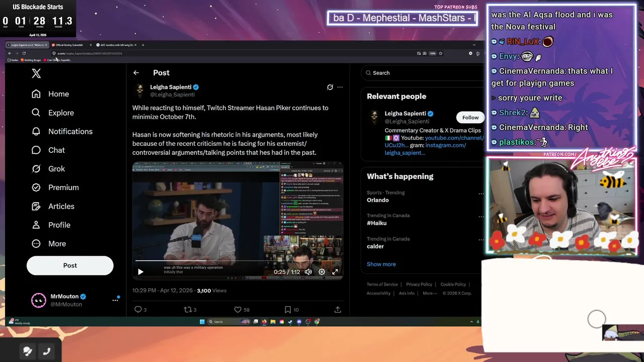Open Orlando trending topic
This screenshot has height=362, width=644.
click(x=378, y=200)
